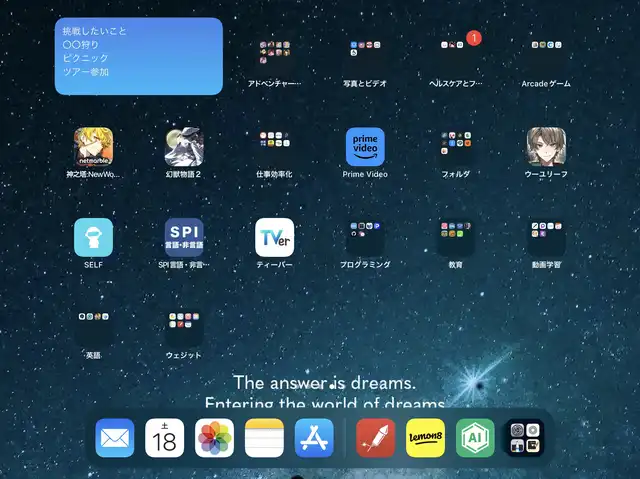Expand the 動画学習 folder
640x479 pixels.
[x=546, y=237]
